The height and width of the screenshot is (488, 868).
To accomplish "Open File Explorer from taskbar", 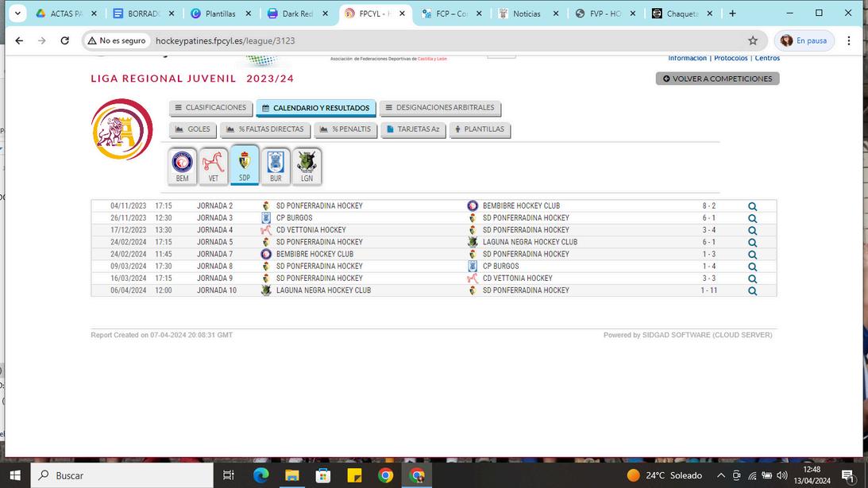I will pyautogui.click(x=291, y=475).
